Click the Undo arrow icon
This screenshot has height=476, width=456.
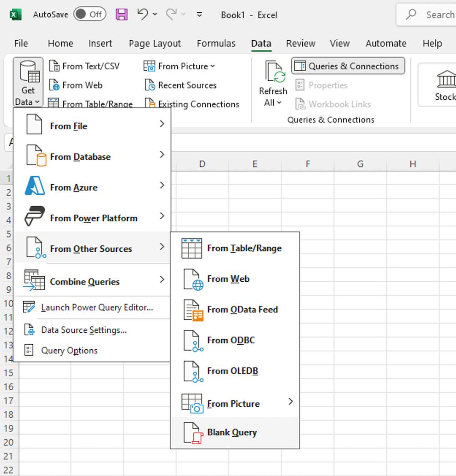(143, 15)
